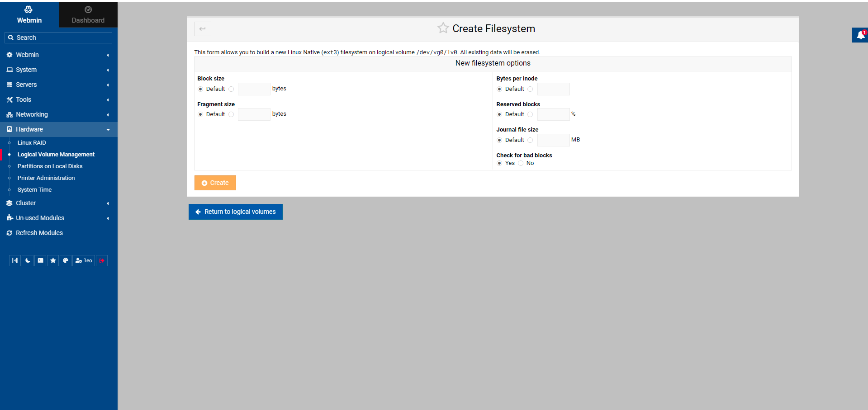Select custom value radio for Reserved blocks
This screenshot has width=868, height=410.
coord(530,114)
